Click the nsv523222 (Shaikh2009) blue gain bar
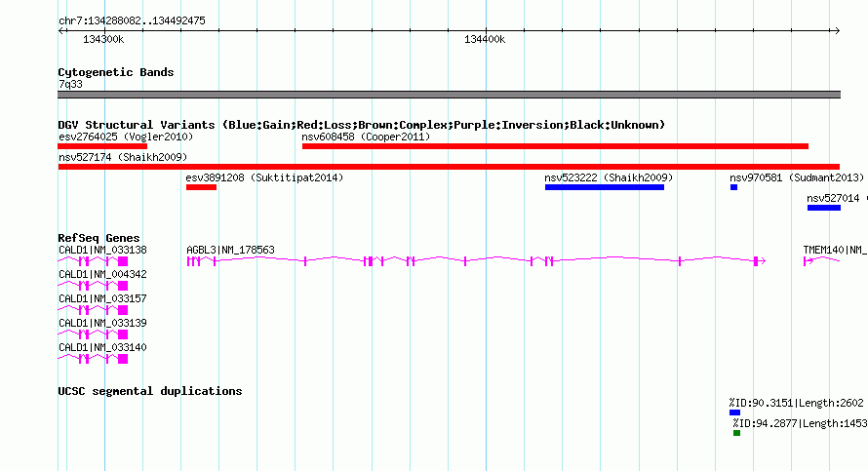The height and width of the screenshot is (471, 868). point(605,187)
